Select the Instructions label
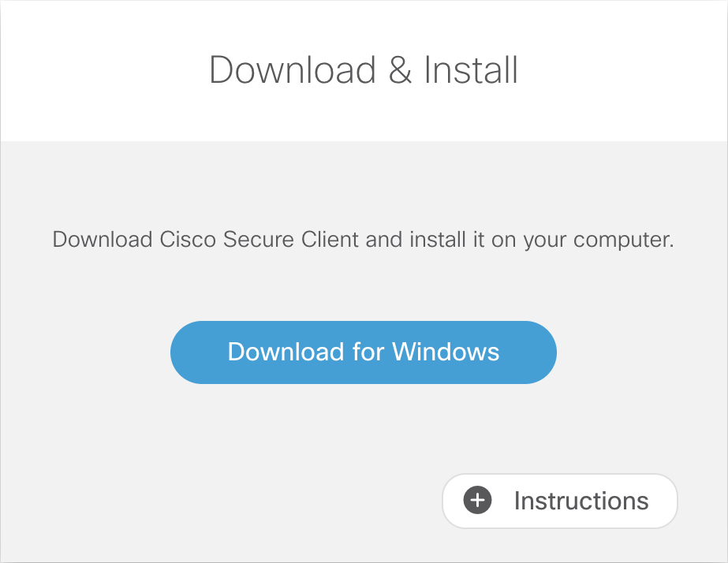 click(x=581, y=501)
